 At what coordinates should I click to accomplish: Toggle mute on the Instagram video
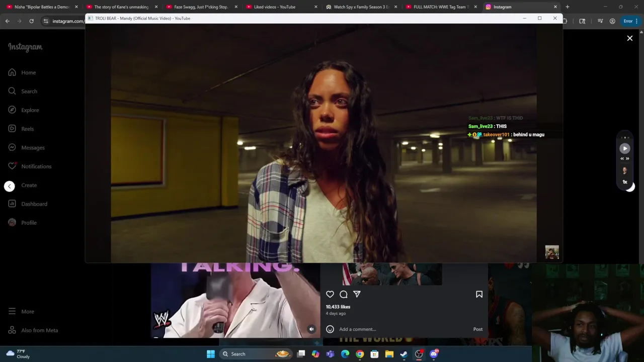point(311,329)
